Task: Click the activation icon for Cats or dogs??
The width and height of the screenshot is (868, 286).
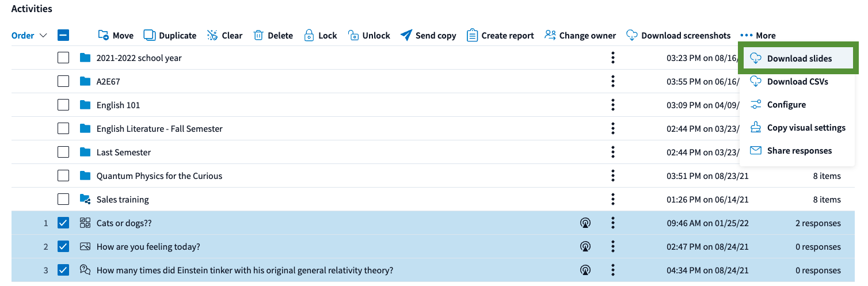Action: (x=585, y=223)
